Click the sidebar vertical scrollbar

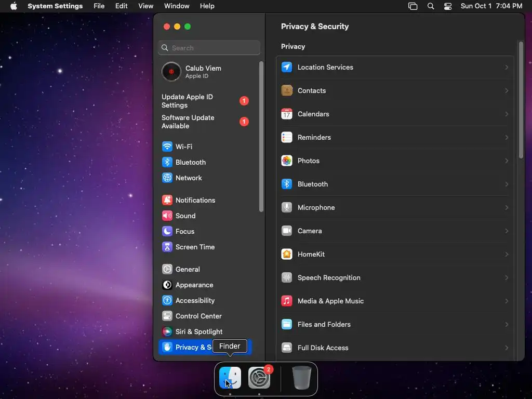[261, 137]
